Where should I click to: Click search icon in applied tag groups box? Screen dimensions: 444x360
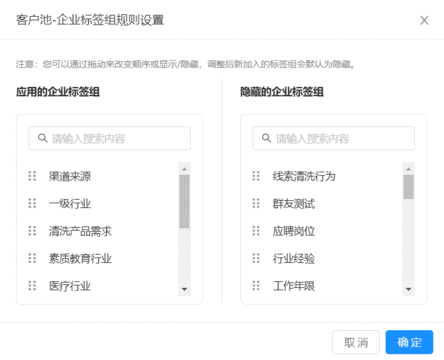coord(42,138)
